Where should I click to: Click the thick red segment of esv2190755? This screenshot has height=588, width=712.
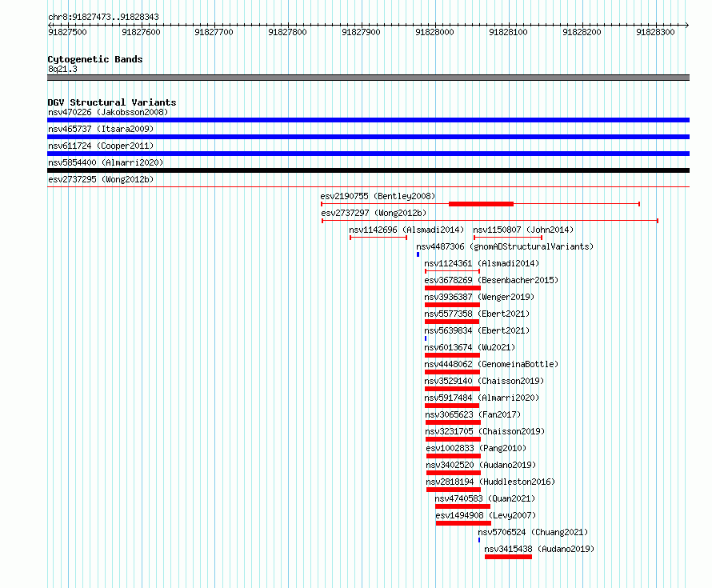(481, 204)
